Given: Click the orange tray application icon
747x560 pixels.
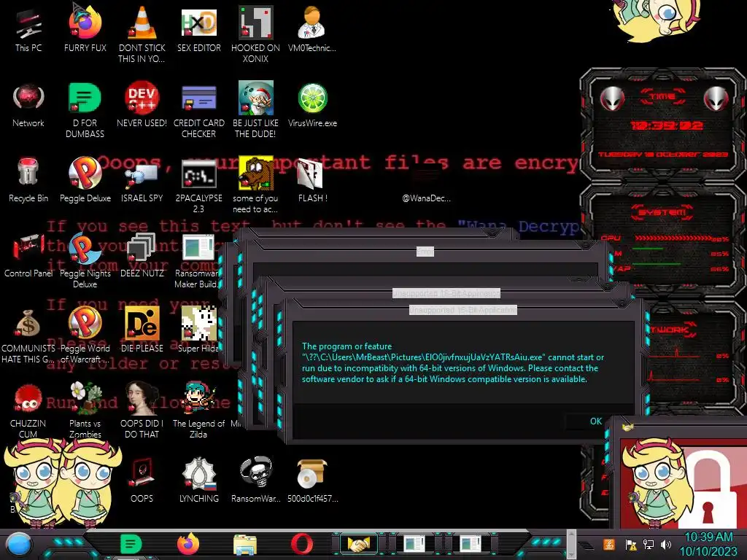Looking at the screenshot, I should click(609, 544).
